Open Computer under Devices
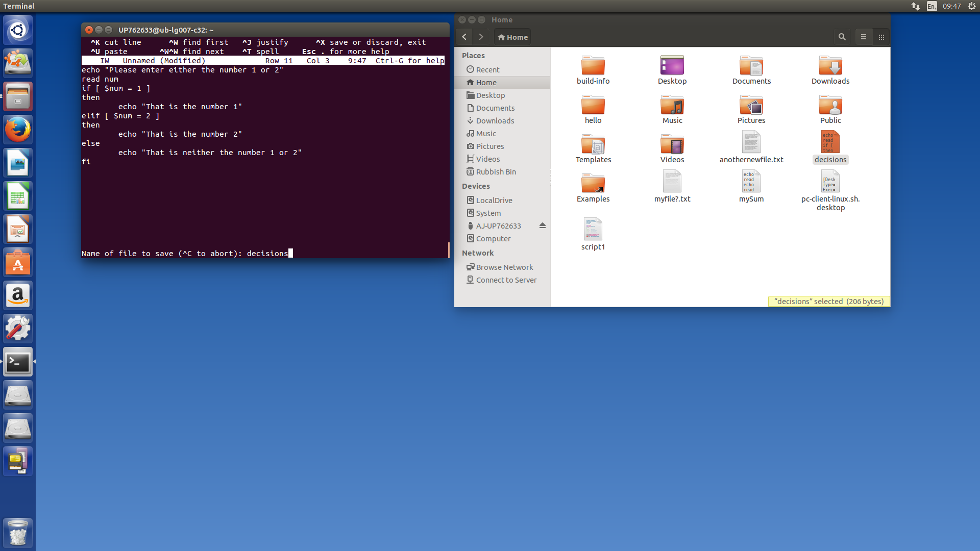Image resolution: width=980 pixels, height=551 pixels. click(503, 238)
